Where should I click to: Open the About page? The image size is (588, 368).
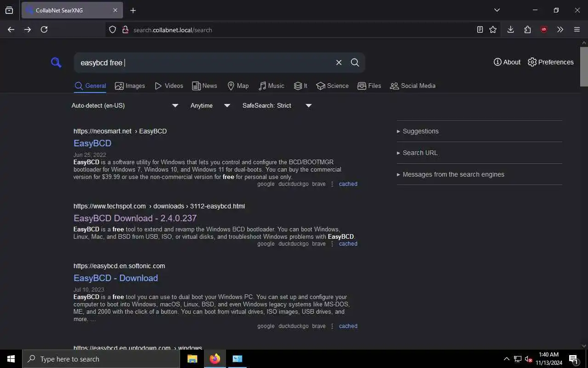[x=507, y=62]
